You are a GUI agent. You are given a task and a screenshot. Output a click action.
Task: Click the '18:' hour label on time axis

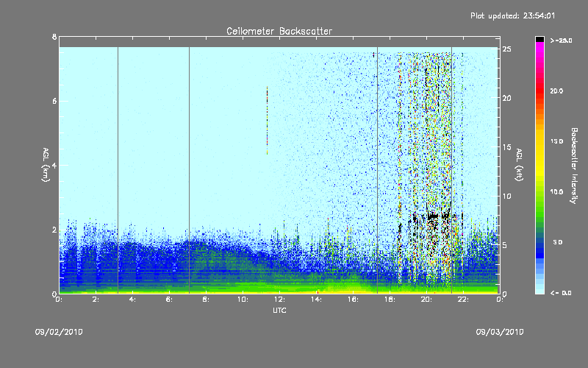point(390,300)
